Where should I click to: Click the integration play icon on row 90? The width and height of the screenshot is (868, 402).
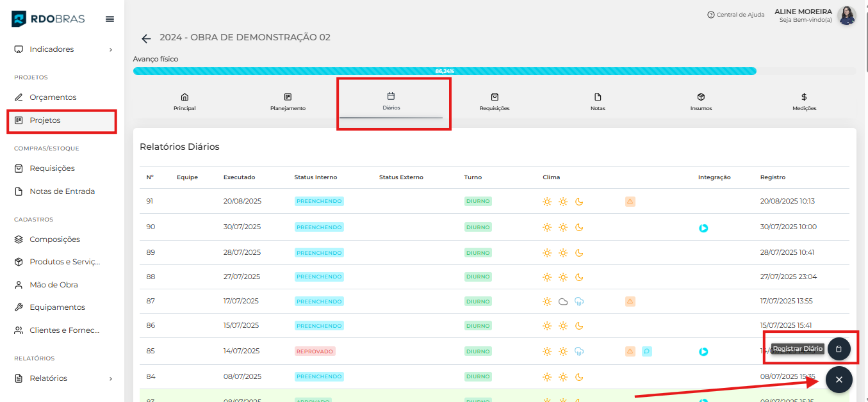pyautogui.click(x=703, y=228)
